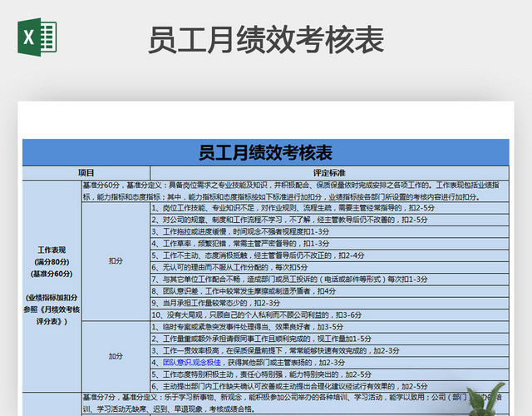Select deduction row 1 about 岗位工作技能
The image size is (532, 416).
point(329,208)
